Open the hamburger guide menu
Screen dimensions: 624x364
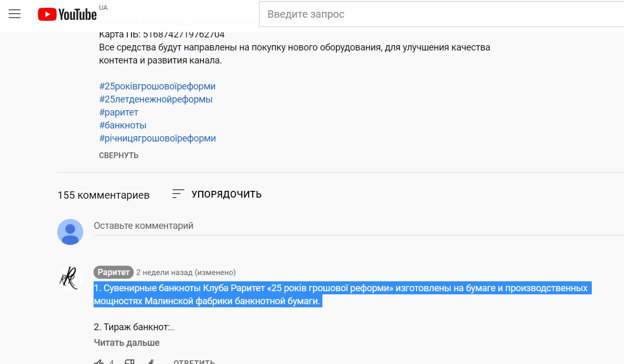(x=15, y=14)
